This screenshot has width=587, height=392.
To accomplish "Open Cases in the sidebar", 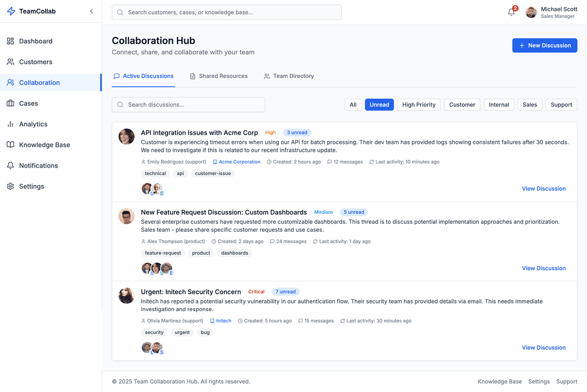I will click(x=29, y=103).
